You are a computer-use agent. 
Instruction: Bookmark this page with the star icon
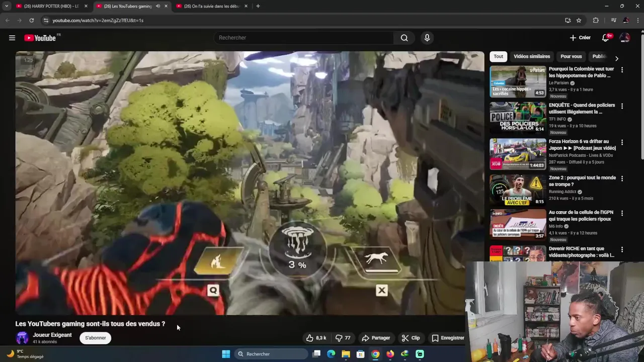[x=579, y=20]
